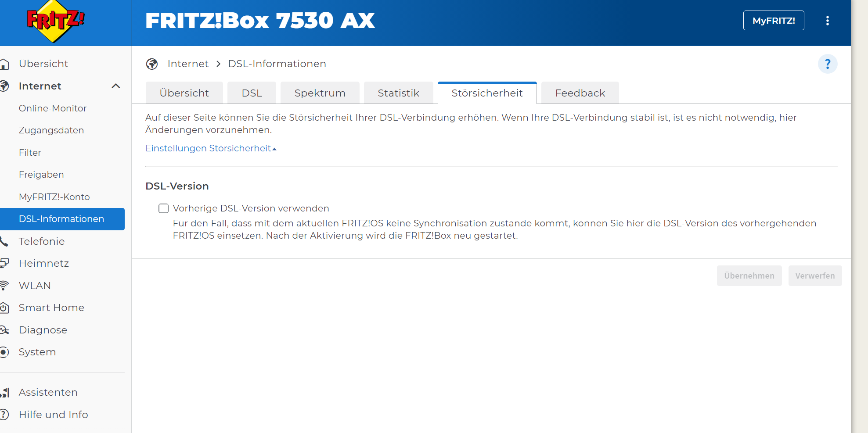Open the help question mark icon
The width and height of the screenshot is (868, 433).
pos(828,64)
